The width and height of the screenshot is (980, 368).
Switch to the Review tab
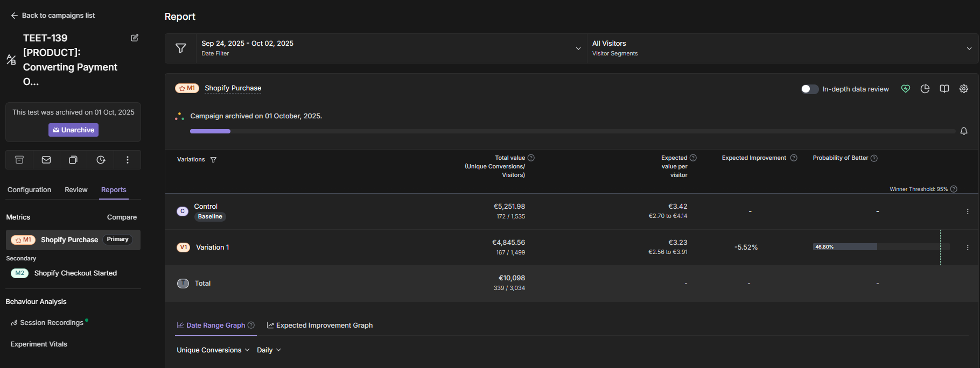(76, 190)
